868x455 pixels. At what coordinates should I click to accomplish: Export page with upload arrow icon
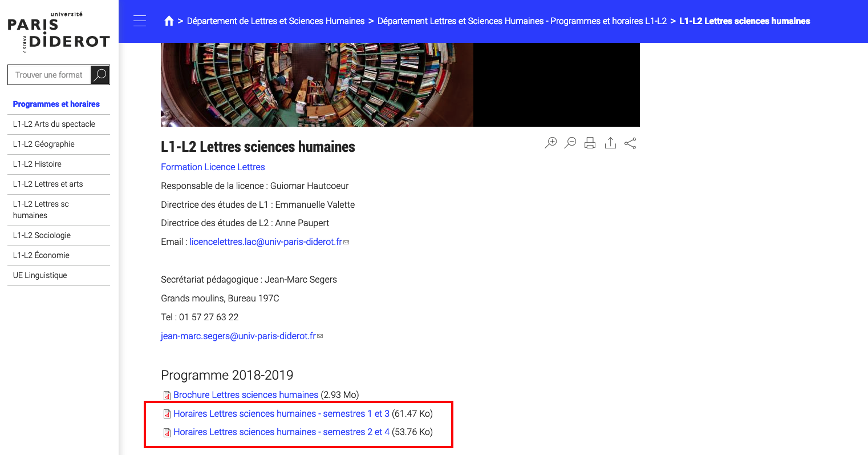pyautogui.click(x=610, y=143)
